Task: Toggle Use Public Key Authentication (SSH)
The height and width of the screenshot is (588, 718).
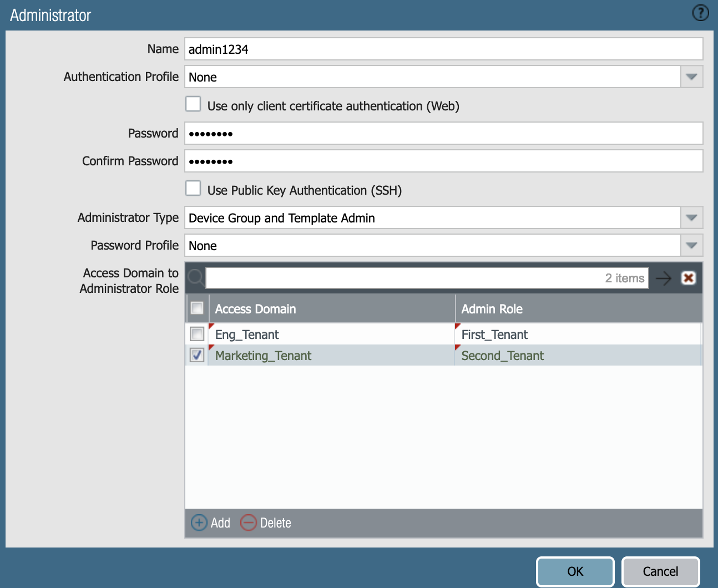Action: (x=193, y=188)
